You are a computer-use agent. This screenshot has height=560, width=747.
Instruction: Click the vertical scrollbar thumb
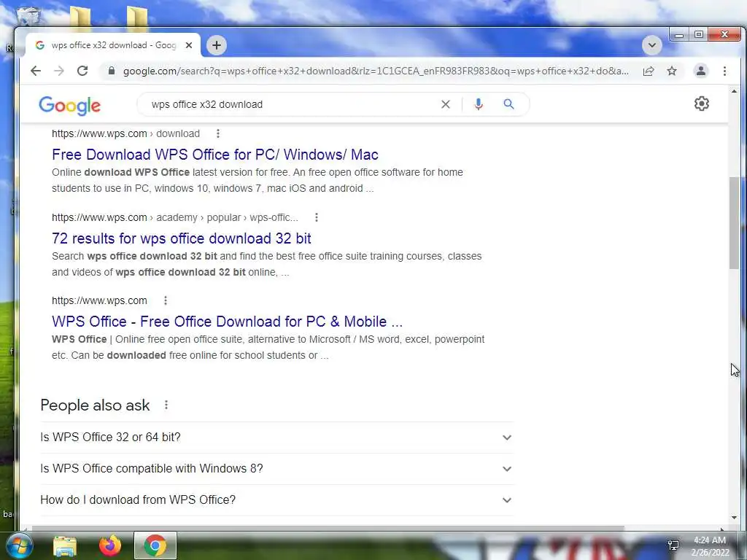734,223
